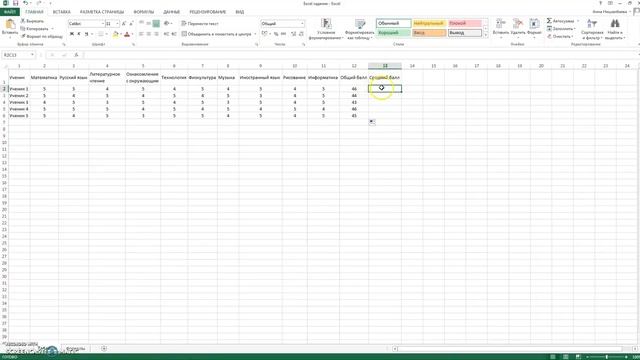Image resolution: width=640 pixels, height=360 pixels.
Task: Align text right icon
Action: [156, 34]
